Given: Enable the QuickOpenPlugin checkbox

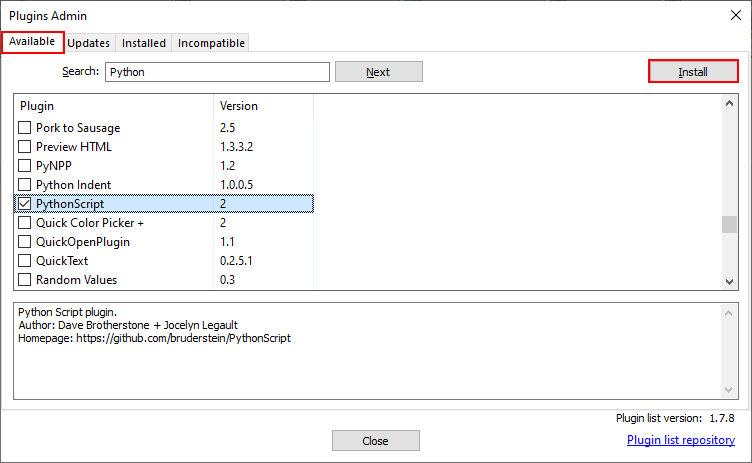Looking at the screenshot, I should (26, 242).
